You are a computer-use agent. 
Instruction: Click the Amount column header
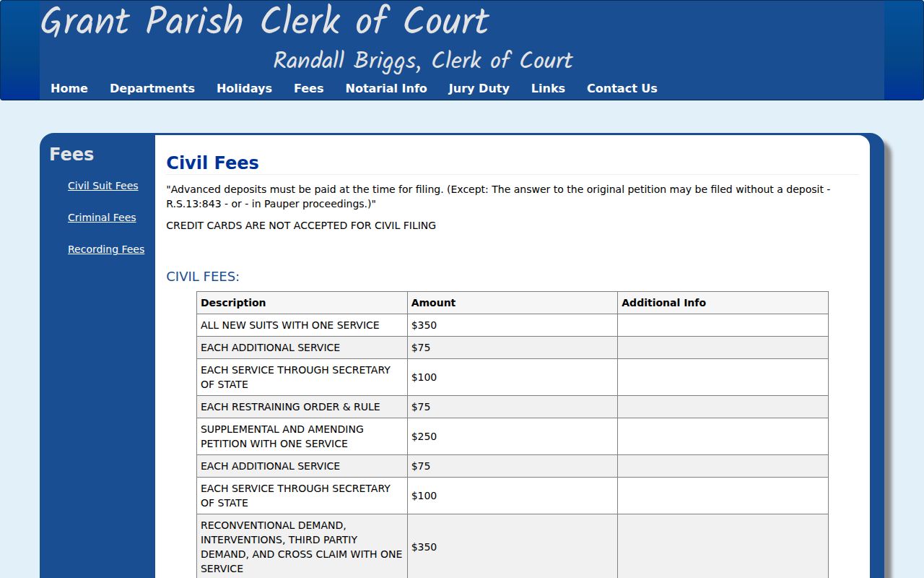[x=513, y=303]
